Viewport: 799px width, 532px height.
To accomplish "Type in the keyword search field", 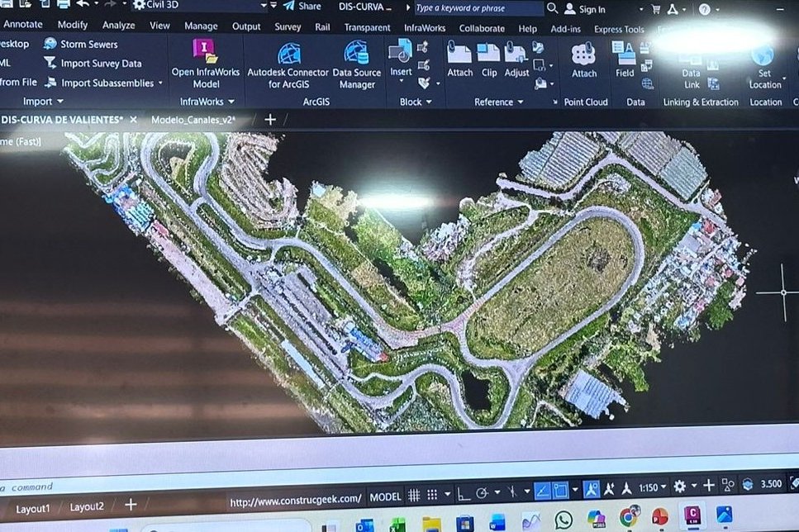I will coord(475,8).
